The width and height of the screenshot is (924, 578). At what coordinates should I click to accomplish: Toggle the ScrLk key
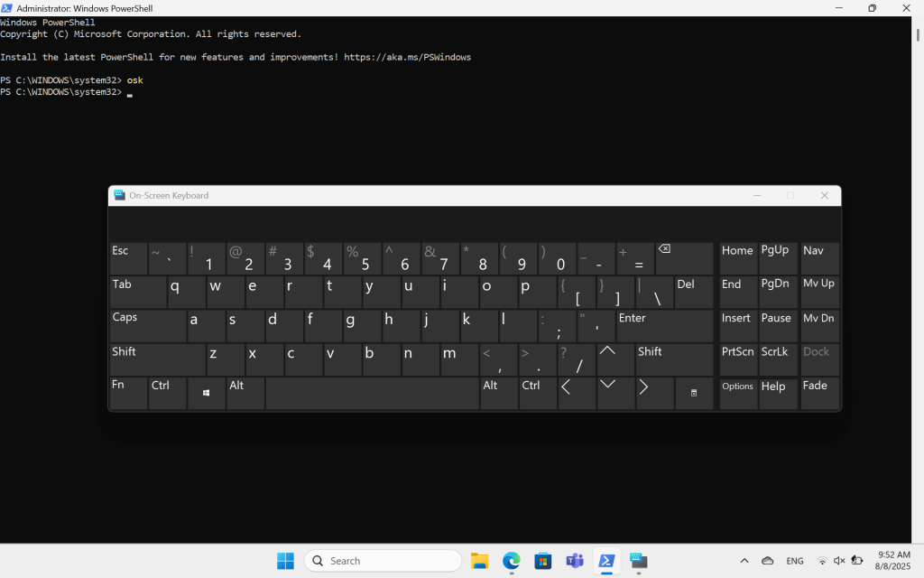coord(776,359)
